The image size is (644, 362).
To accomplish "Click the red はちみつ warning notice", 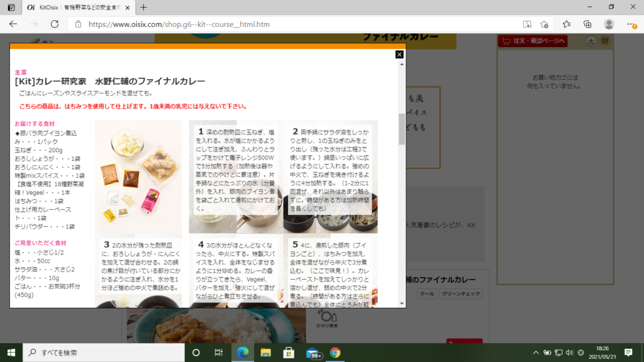I will pyautogui.click(x=133, y=106).
